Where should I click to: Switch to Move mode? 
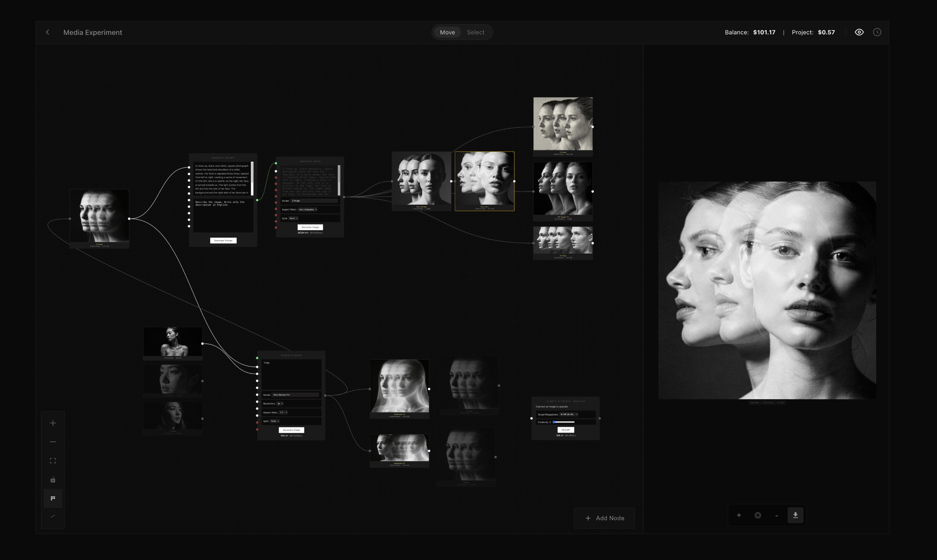pyautogui.click(x=447, y=32)
